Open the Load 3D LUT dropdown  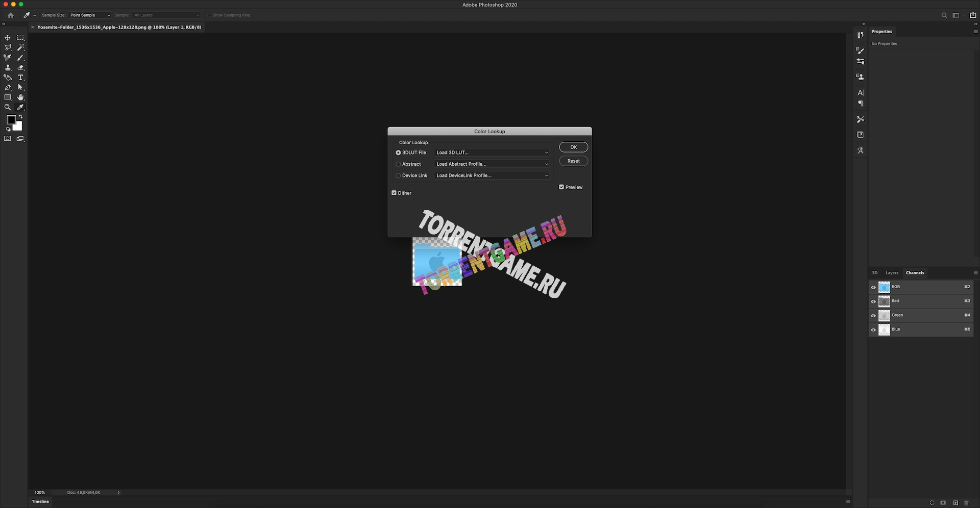[x=492, y=153]
